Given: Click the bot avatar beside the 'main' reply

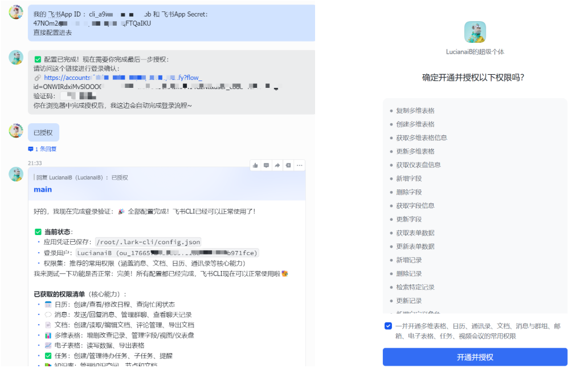Looking at the screenshot, I should [16, 174].
